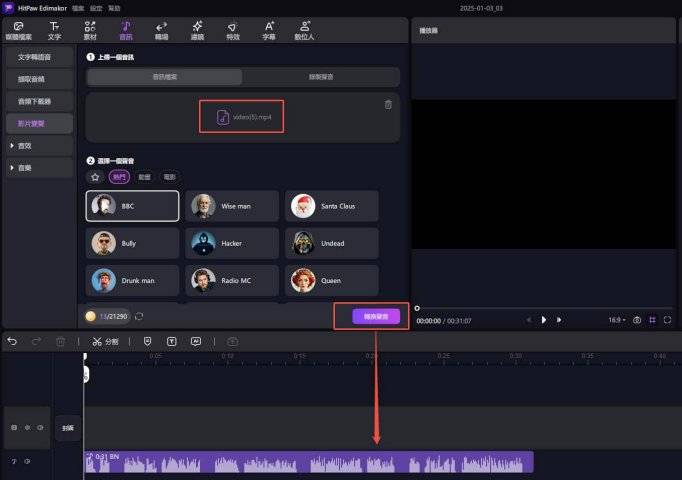The image size is (682, 480).
Task: Refresh the coin credits counter
Action: click(x=139, y=316)
